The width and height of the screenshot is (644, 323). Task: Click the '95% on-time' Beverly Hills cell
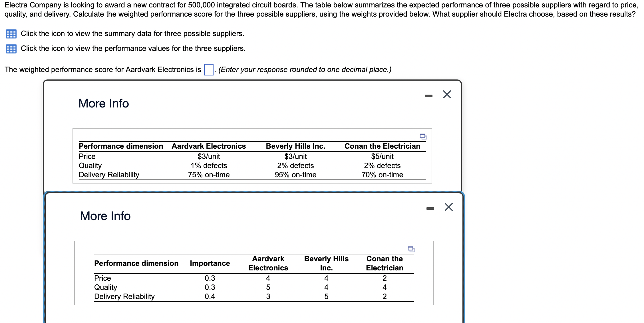click(x=295, y=175)
